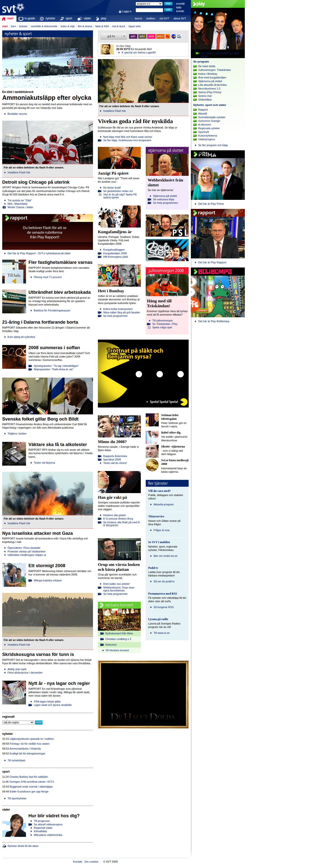
Task: Click the orange svt24 channel icon
Action: point(160,36)
